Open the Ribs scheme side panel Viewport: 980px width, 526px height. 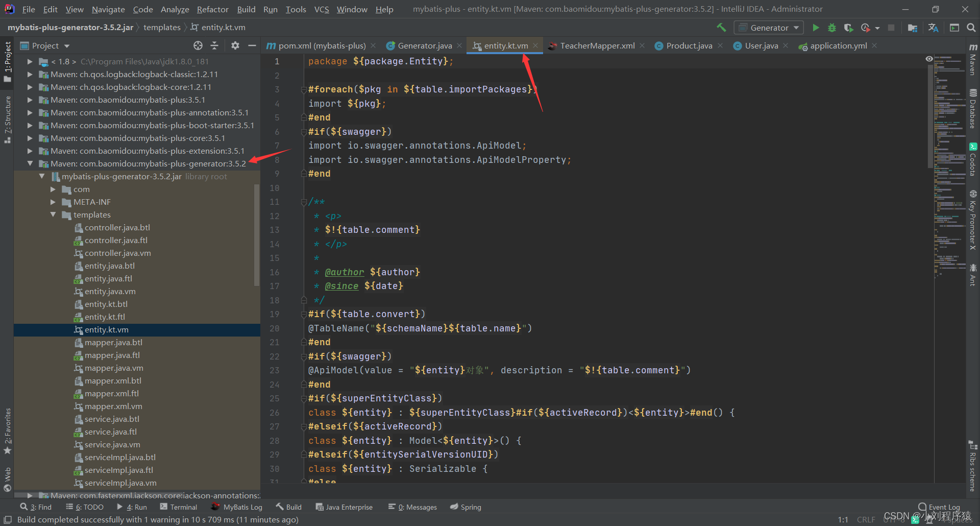[973, 466]
